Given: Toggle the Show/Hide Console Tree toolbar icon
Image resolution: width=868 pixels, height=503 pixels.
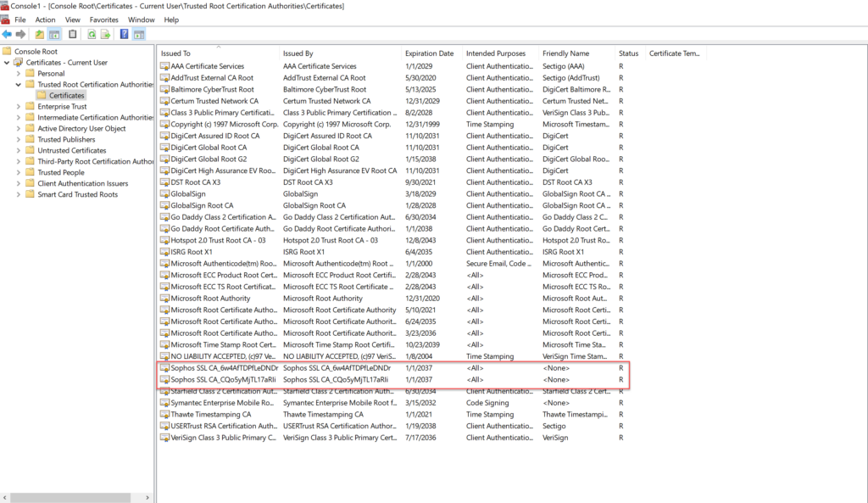Looking at the screenshot, I should point(54,34).
